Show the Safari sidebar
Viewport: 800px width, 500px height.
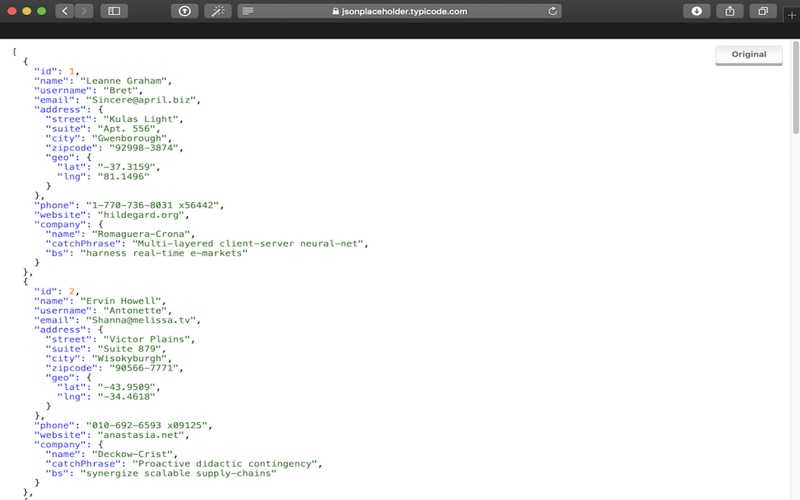(114, 11)
